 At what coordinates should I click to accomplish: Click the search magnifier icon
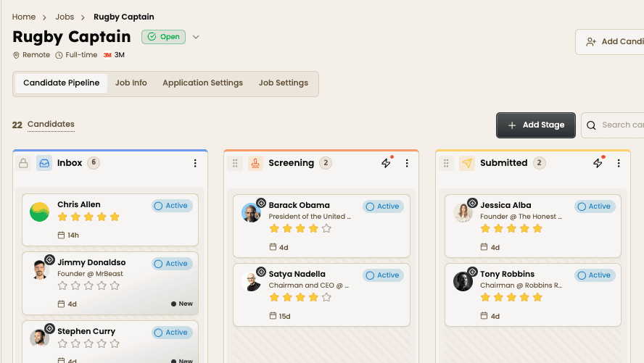(x=591, y=125)
